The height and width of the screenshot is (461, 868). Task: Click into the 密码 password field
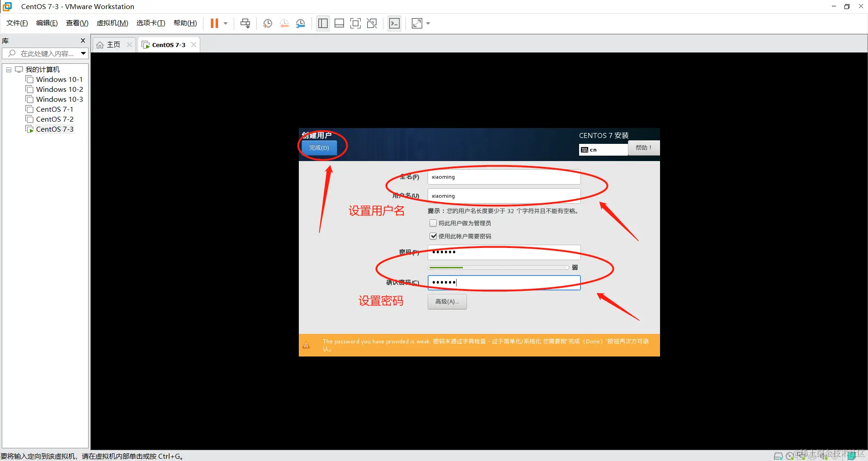504,252
